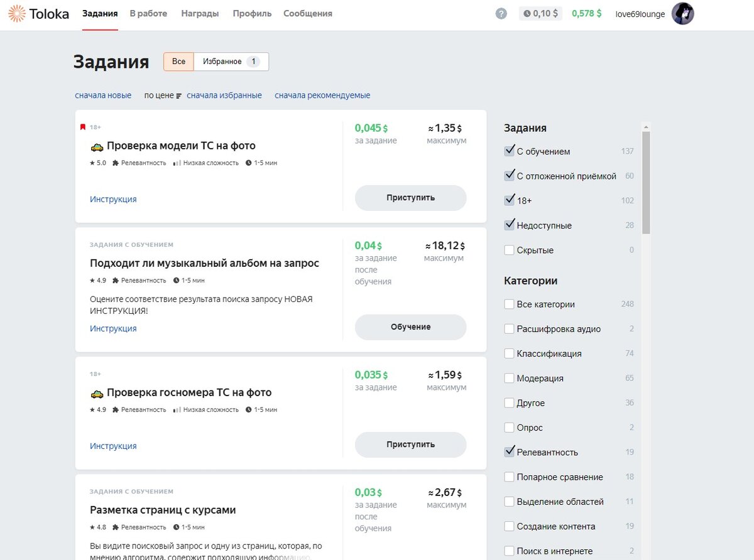Image resolution: width=754 pixels, height=560 pixels.
Task: Open the В работе menu item
Action: coord(148,13)
